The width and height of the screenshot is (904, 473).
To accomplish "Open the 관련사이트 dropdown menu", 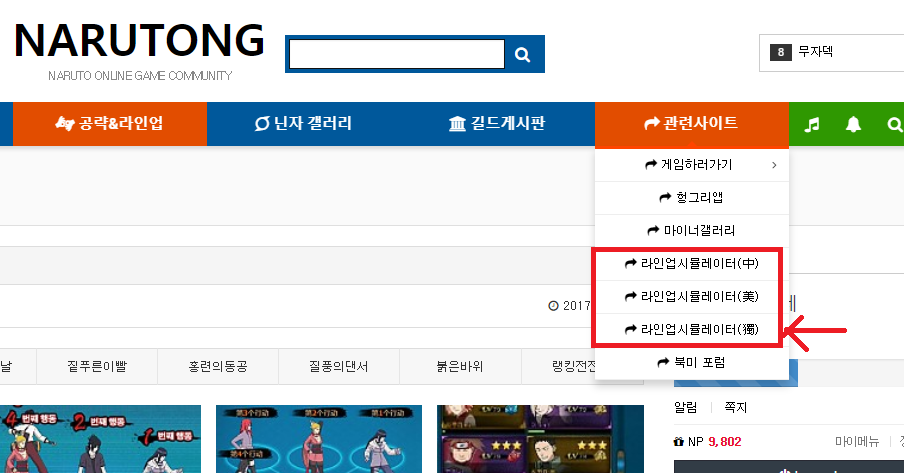I will [691, 124].
